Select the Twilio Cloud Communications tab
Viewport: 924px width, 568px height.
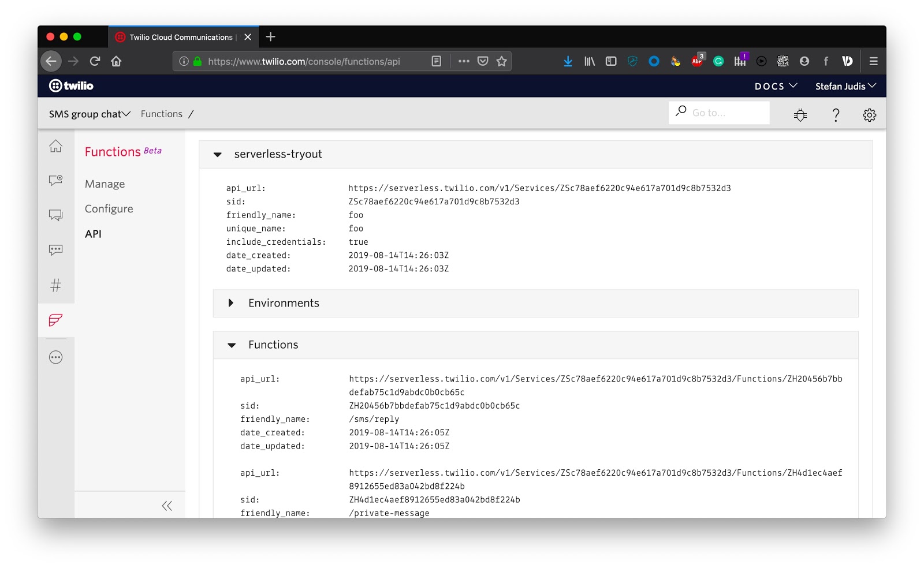click(x=183, y=37)
